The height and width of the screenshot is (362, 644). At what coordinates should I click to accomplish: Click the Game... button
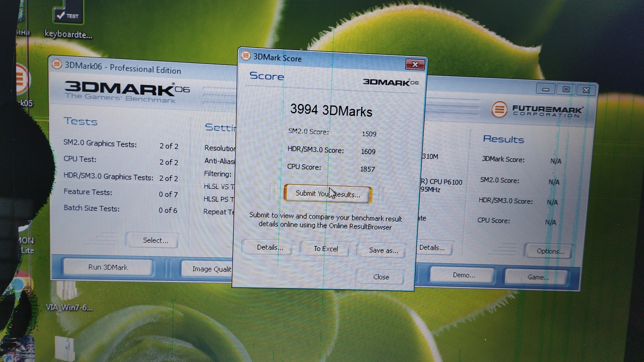pyautogui.click(x=537, y=277)
